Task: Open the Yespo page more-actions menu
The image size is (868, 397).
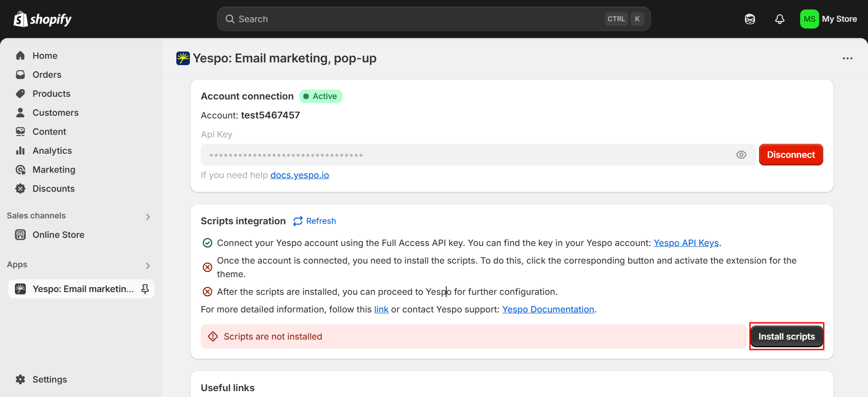Action: [x=847, y=58]
